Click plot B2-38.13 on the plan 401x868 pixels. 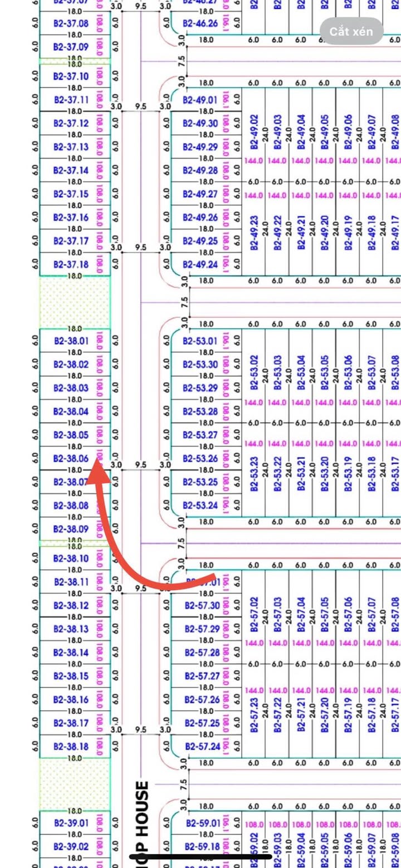71,629
